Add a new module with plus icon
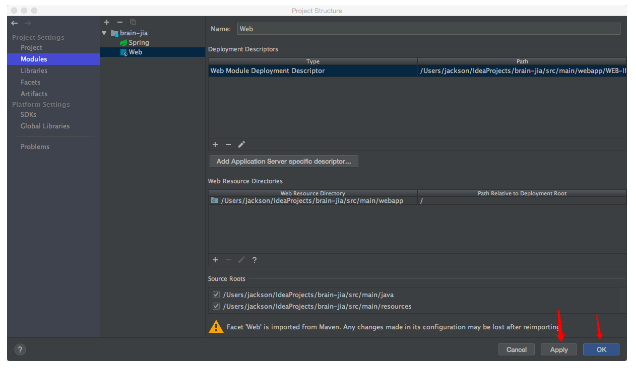The width and height of the screenshot is (636, 370). 107,22
